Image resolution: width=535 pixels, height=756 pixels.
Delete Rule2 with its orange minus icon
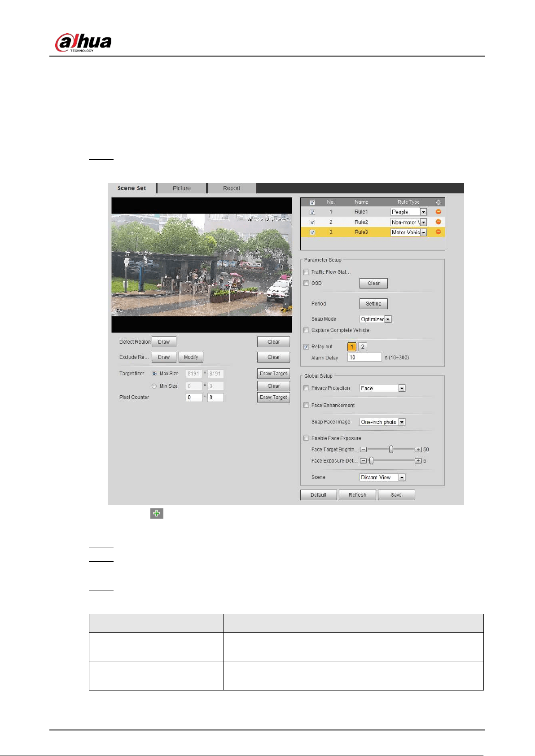click(439, 222)
